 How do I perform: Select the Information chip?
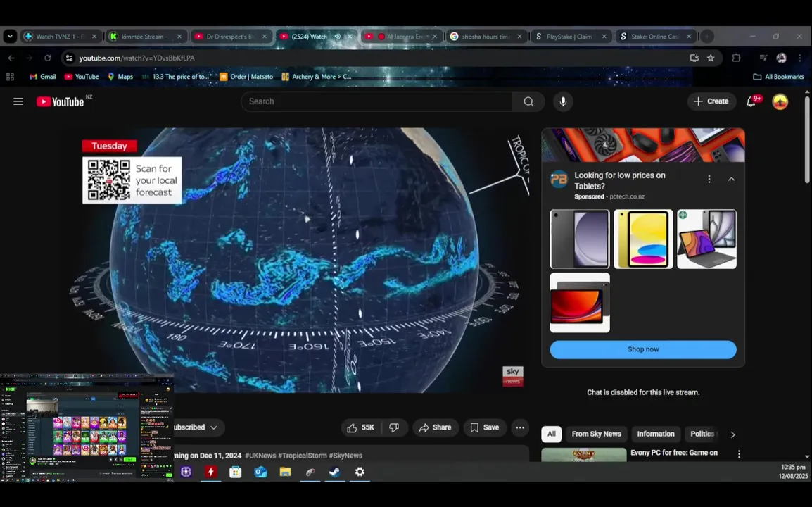(x=656, y=434)
